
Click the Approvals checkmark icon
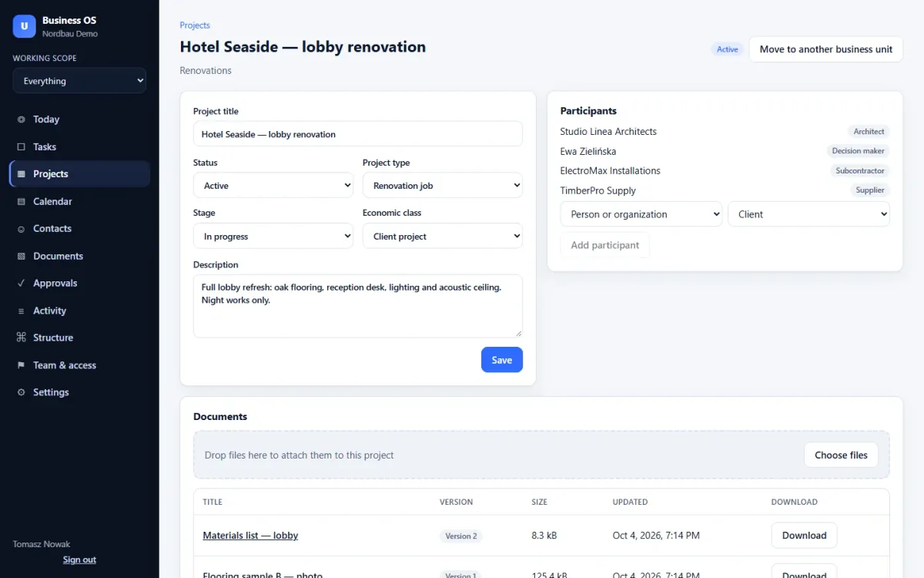pos(21,284)
